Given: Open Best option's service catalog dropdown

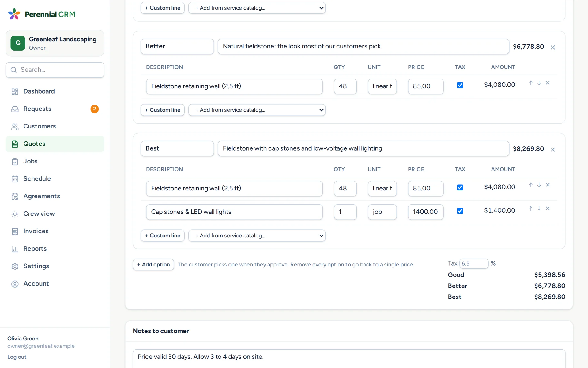Looking at the screenshot, I should pos(257,236).
